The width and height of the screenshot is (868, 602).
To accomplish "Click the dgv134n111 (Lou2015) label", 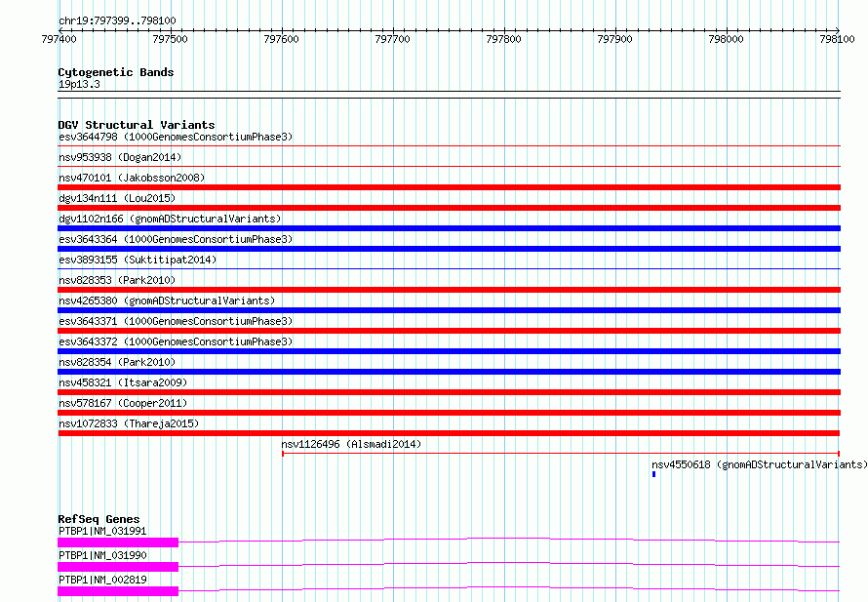I will click(117, 198).
